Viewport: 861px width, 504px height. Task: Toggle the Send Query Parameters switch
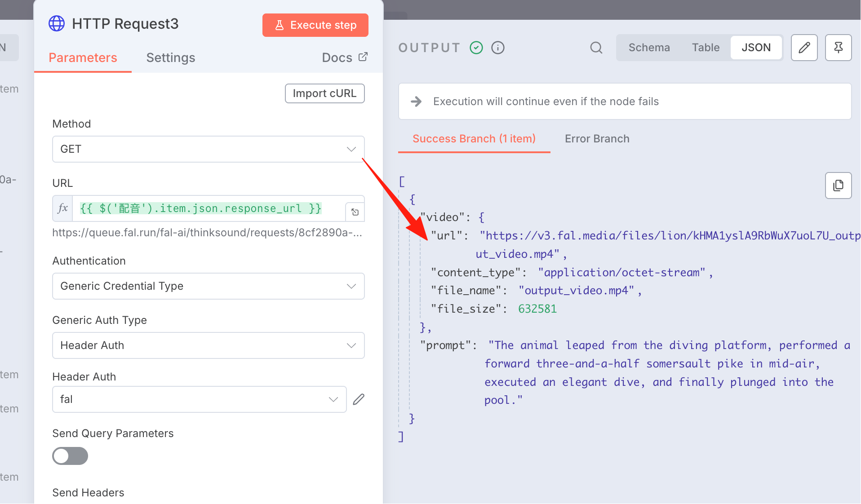click(70, 456)
